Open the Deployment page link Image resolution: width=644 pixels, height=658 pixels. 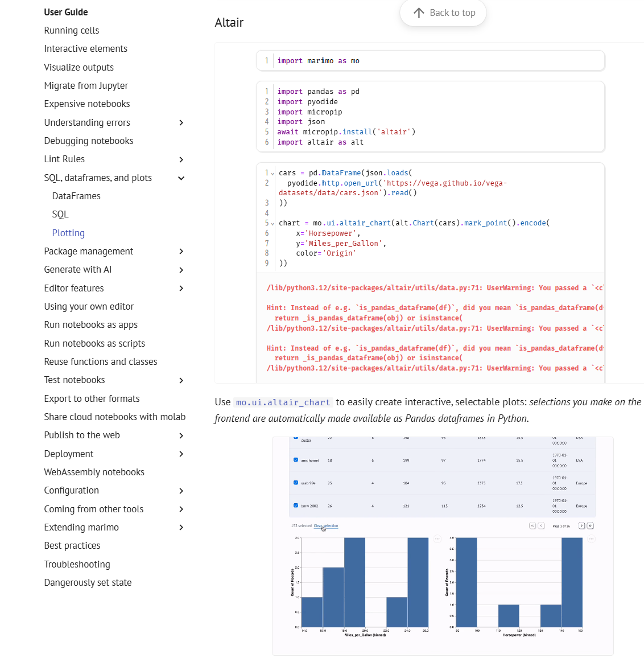[69, 454]
